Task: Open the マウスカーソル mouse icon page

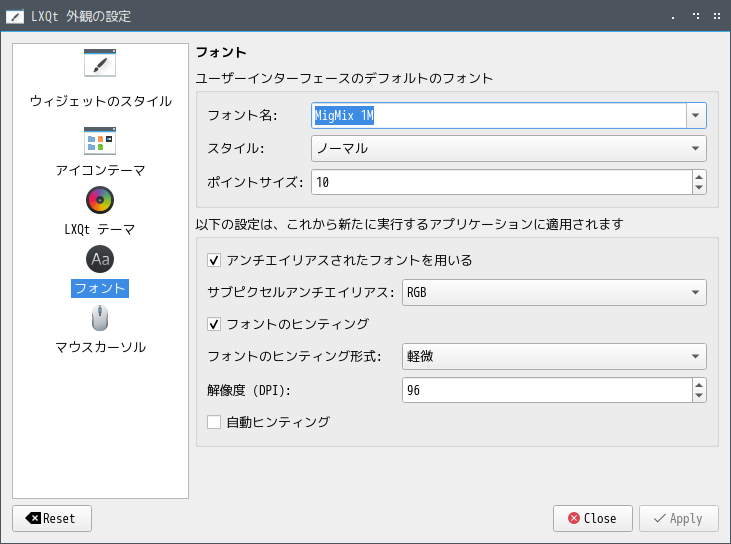Action: [100, 318]
